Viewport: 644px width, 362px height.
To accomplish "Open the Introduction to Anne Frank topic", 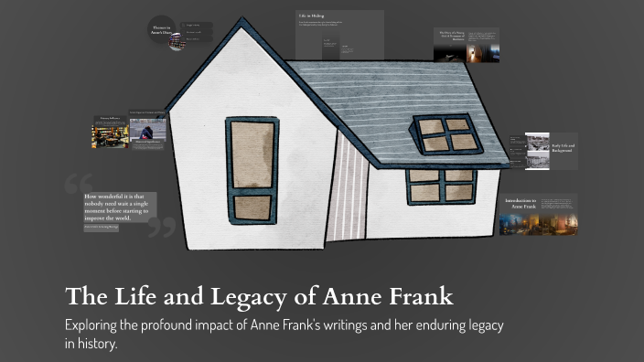I will point(539,214).
